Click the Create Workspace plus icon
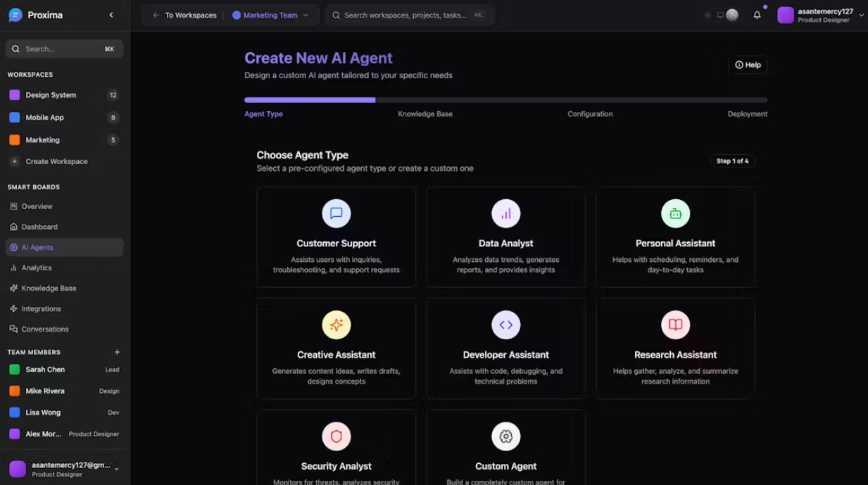 click(x=14, y=161)
